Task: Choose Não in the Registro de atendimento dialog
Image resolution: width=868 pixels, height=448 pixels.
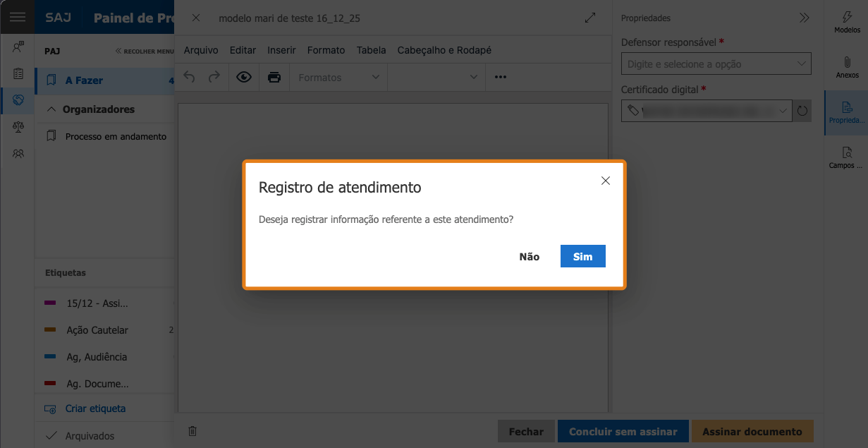Action: click(x=529, y=257)
